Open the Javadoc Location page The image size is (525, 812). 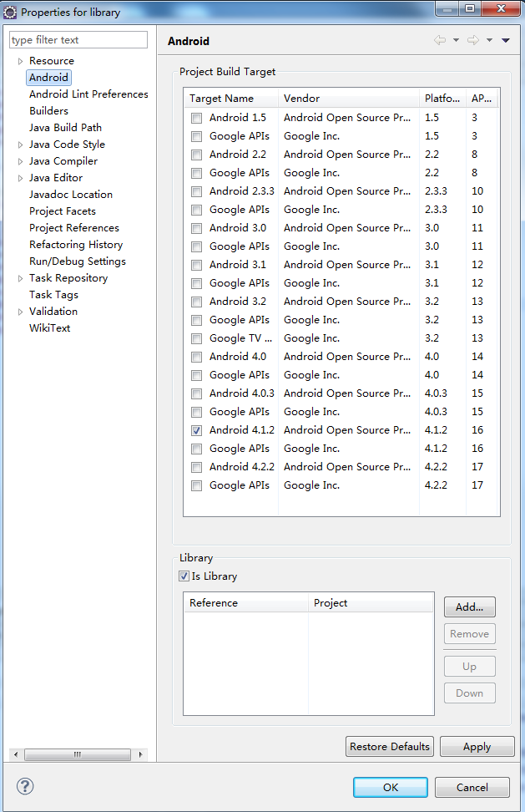click(x=71, y=194)
